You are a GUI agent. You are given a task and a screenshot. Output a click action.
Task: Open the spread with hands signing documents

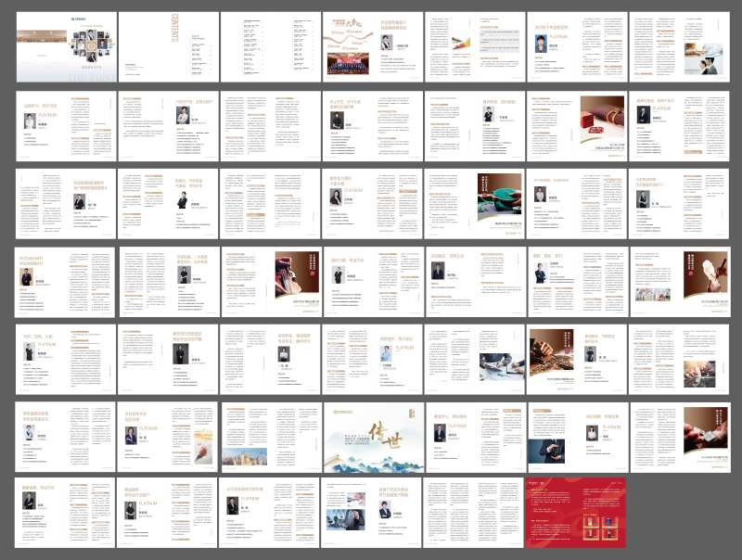475,358
